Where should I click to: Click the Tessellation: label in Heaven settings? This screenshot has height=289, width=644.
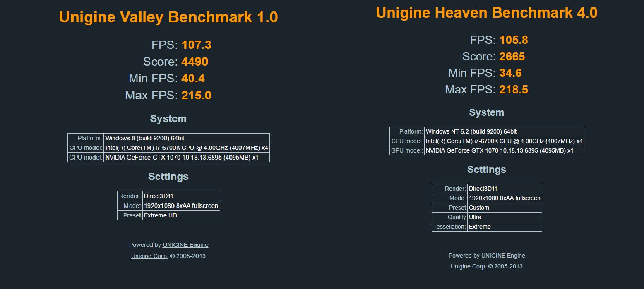click(x=449, y=227)
